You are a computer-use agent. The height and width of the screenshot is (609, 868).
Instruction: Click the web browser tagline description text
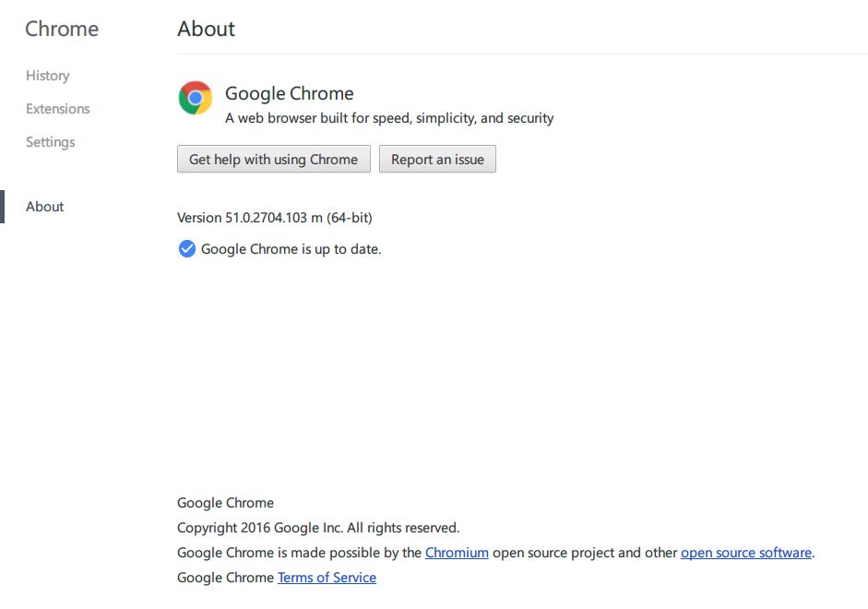pos(389,118)
